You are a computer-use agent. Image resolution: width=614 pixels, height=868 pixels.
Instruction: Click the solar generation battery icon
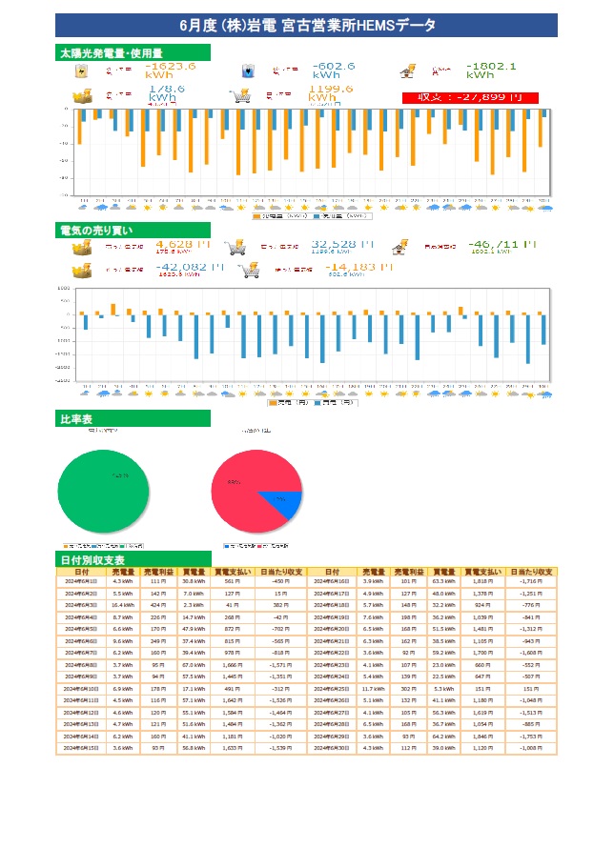[x=83, y=71]
